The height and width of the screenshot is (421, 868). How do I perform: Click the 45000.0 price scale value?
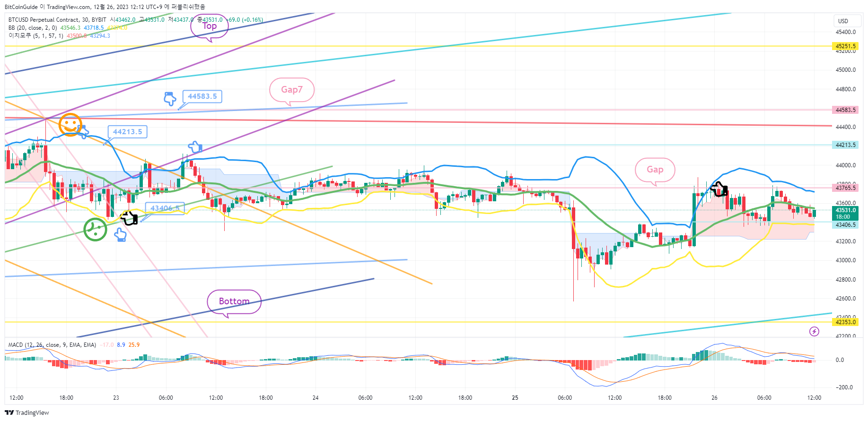coord(846,70)
